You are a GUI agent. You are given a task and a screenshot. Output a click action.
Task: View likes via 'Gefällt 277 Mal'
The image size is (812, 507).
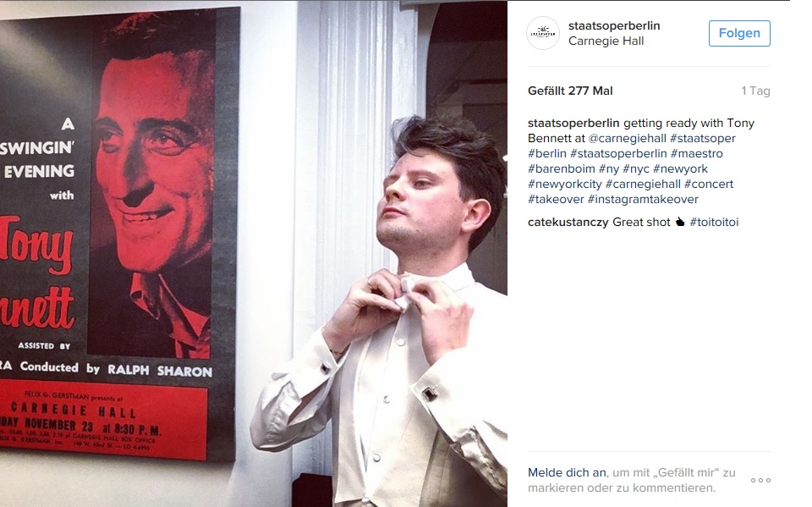(570, 91)
